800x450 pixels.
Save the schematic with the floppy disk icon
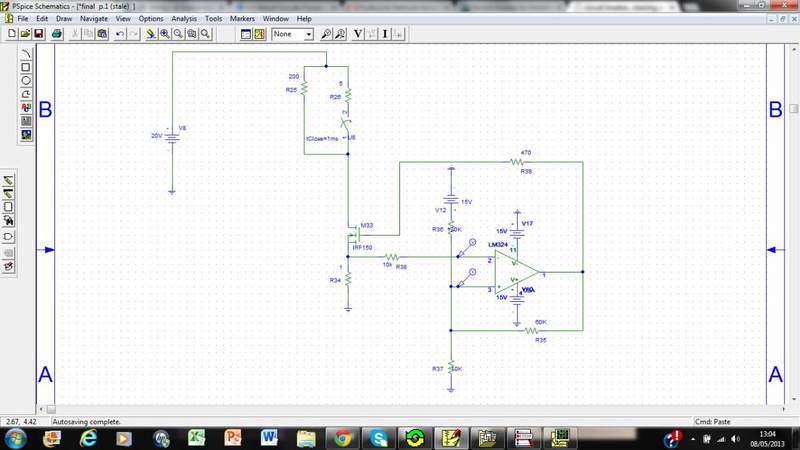[38, 33]
